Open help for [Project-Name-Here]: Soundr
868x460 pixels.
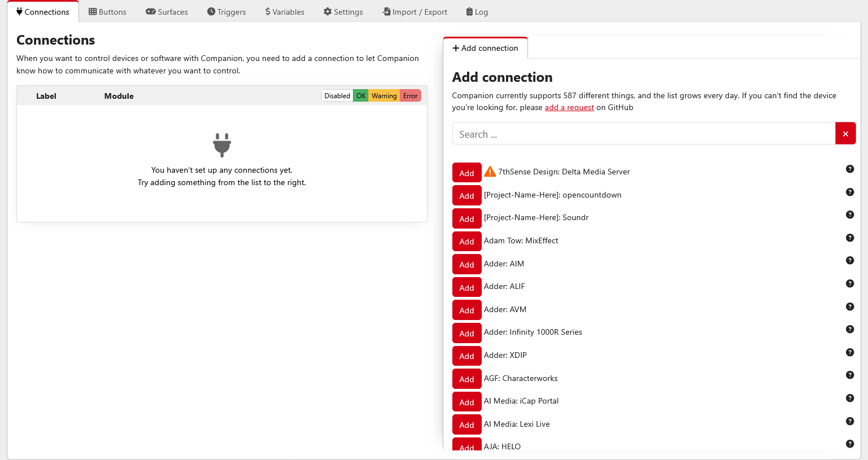[x=849, y=214]
